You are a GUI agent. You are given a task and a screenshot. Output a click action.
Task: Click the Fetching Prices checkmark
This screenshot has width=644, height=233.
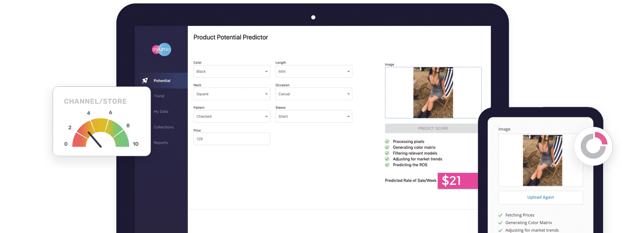point(500,215)
